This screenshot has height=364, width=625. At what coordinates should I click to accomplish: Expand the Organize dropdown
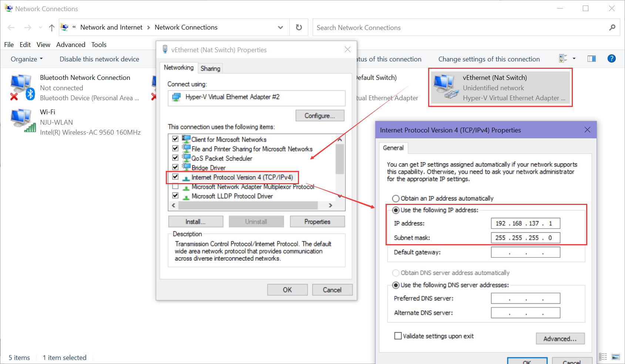(27, 59)
